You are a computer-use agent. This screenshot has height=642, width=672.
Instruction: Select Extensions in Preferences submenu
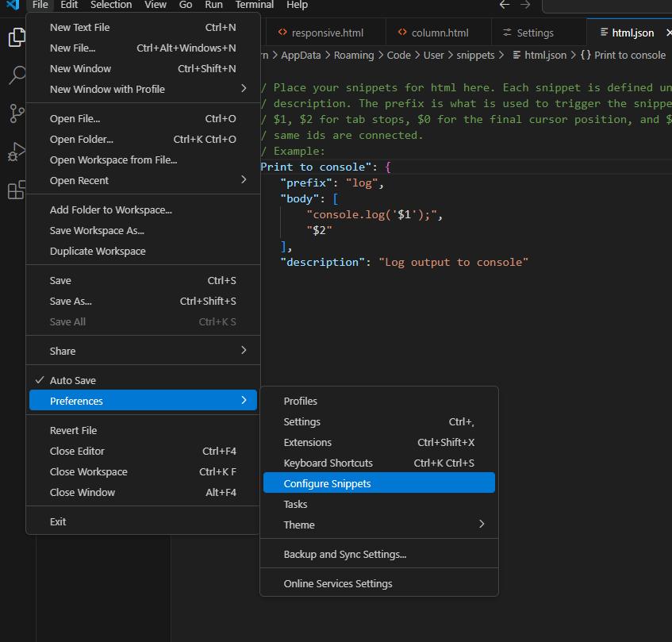click(379, 442)
